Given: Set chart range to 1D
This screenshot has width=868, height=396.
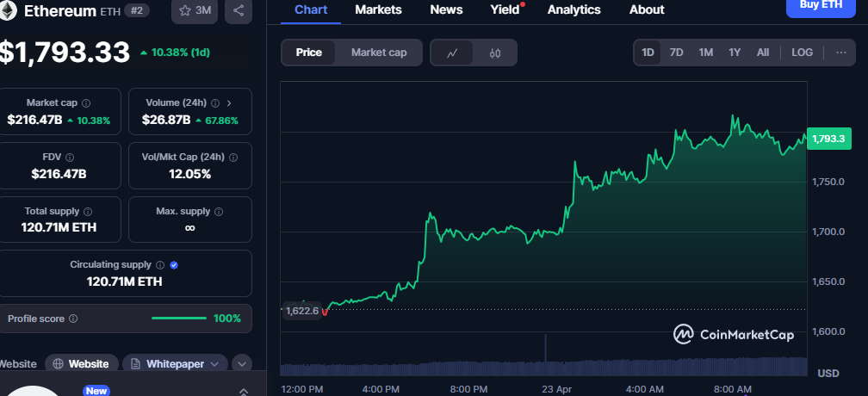Looking at the screenshot, I should pos(648,53).
